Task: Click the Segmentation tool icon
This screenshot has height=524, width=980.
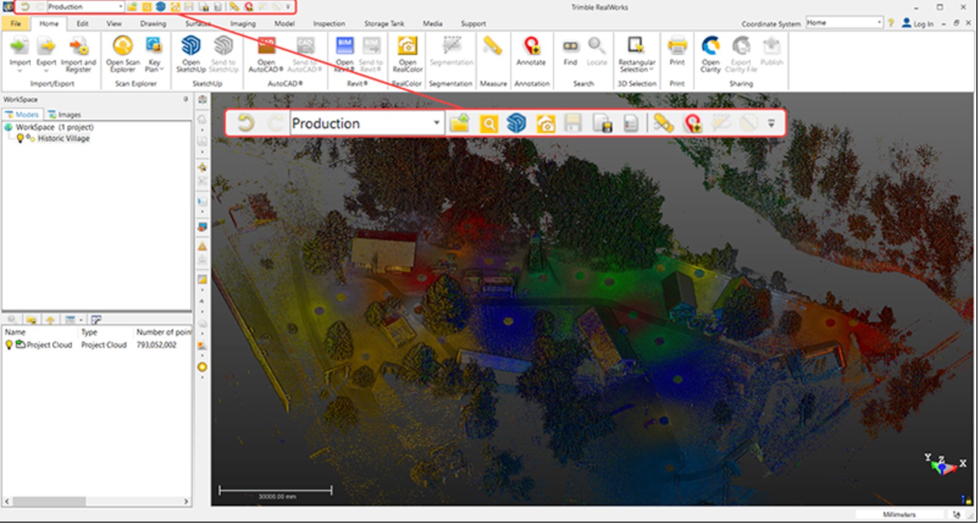Action: pos(452,46)
